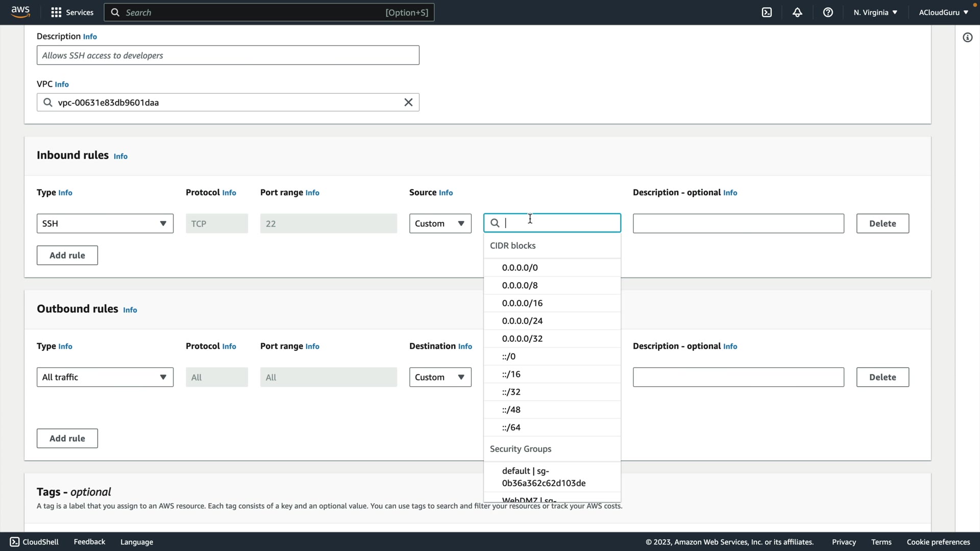Open the Inbound rules Info link
Viewport: 980px width, 551px height.
pyautogui.click(x=120, y=156)
